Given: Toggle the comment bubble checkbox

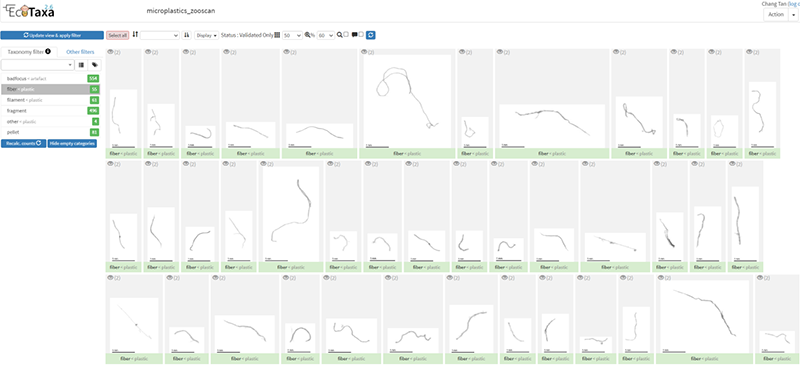Looking at the screenshot, I should pos(361,35).
